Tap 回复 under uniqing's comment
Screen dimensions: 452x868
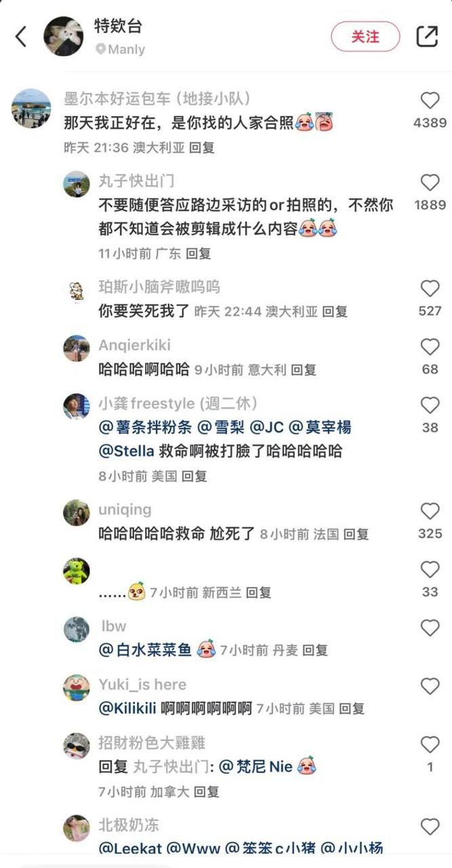[x=356, y=534]
